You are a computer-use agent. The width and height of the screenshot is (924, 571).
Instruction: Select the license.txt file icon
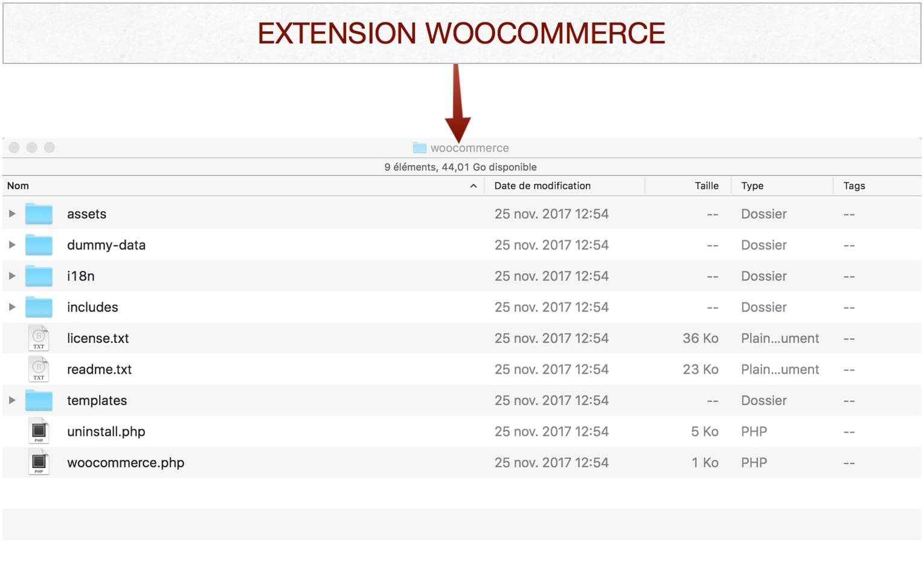39,338
